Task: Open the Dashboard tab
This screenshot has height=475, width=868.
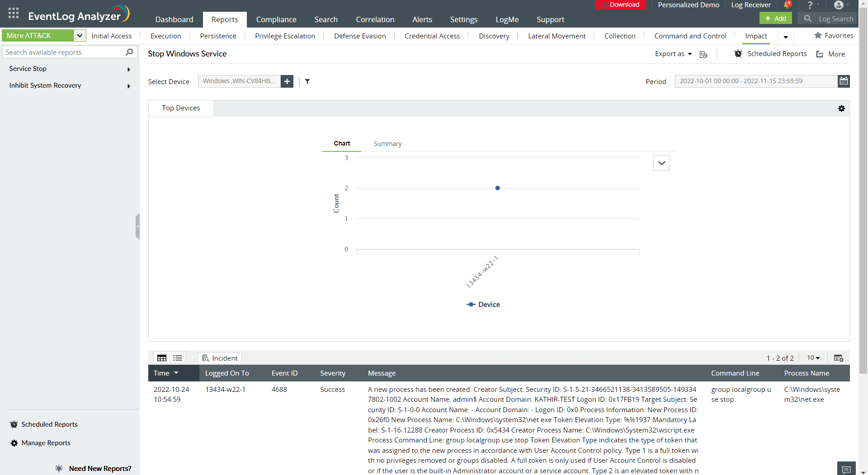Action: (174, 19)
